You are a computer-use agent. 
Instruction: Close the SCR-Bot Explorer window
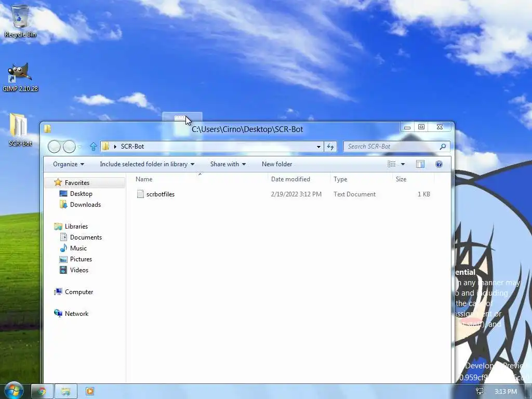click(x=440, y=127)
